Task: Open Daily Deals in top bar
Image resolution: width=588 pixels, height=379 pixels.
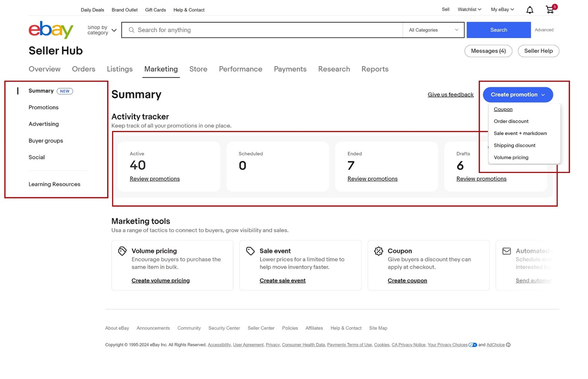Action: coord(93,10)
